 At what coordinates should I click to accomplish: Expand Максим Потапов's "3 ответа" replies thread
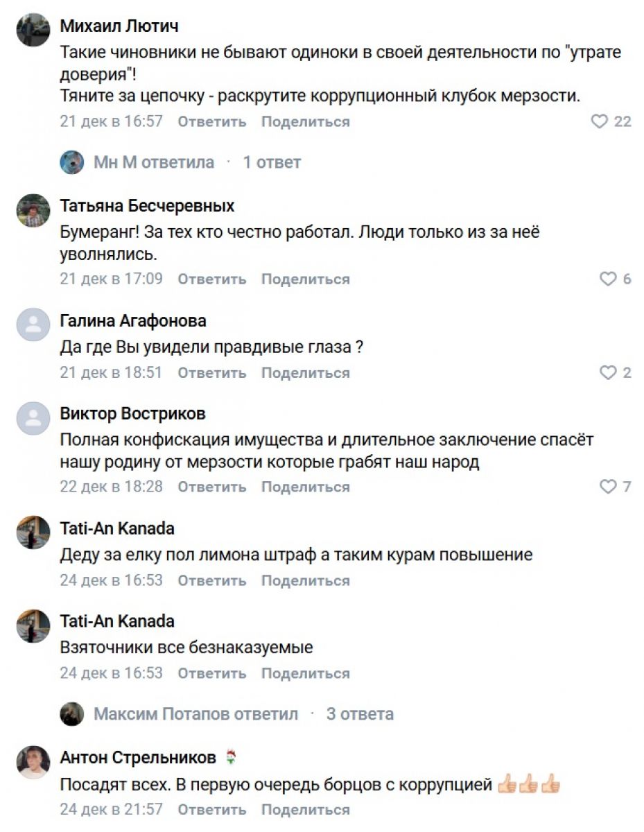point(360,714)
